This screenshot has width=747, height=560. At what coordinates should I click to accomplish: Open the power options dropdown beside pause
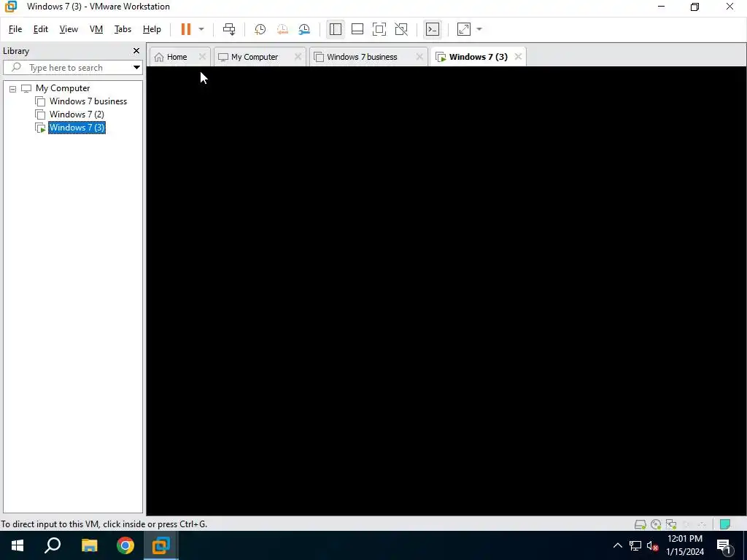tap(201, 29)
